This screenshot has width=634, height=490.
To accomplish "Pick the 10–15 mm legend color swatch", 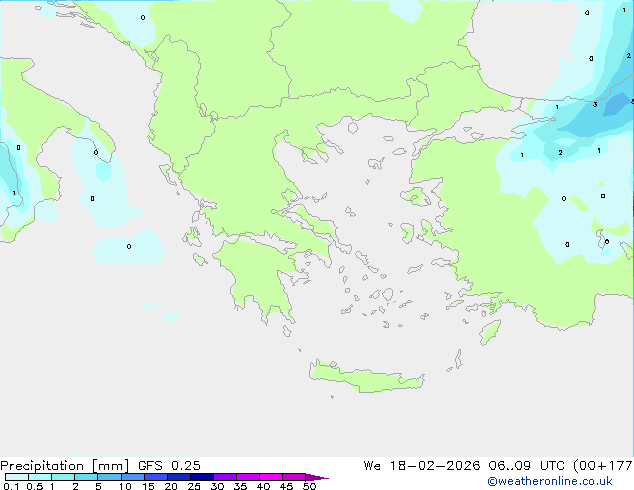I will [x=132, y=477].
